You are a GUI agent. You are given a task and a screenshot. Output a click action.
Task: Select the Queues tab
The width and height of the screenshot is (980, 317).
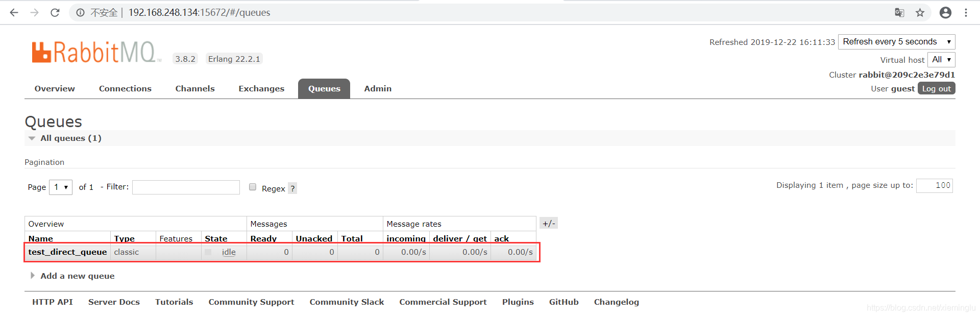coord(324,89)
